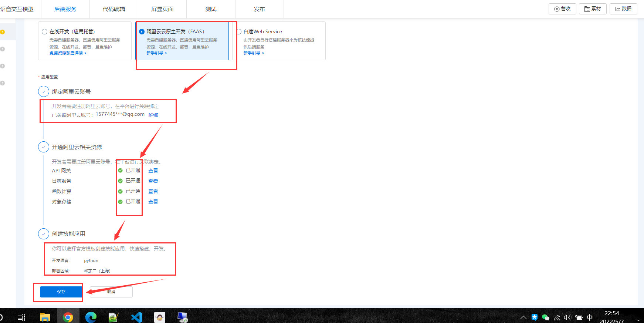Click step circle for 绑定阿里云账号
This screenshot has height=323, width=644.
[x=44, y=91]
